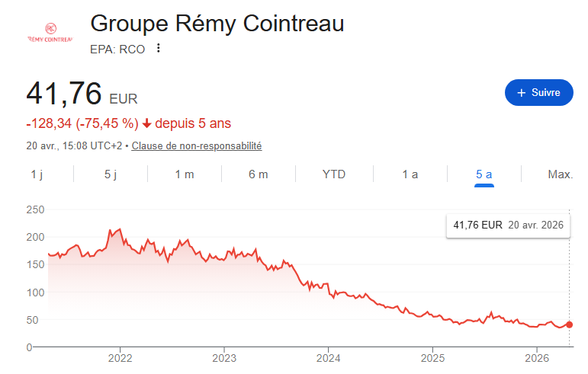This screenshot has height=374, width=588.
Task: Click the red down arrow indicator
Action: (x=146, y=123)
